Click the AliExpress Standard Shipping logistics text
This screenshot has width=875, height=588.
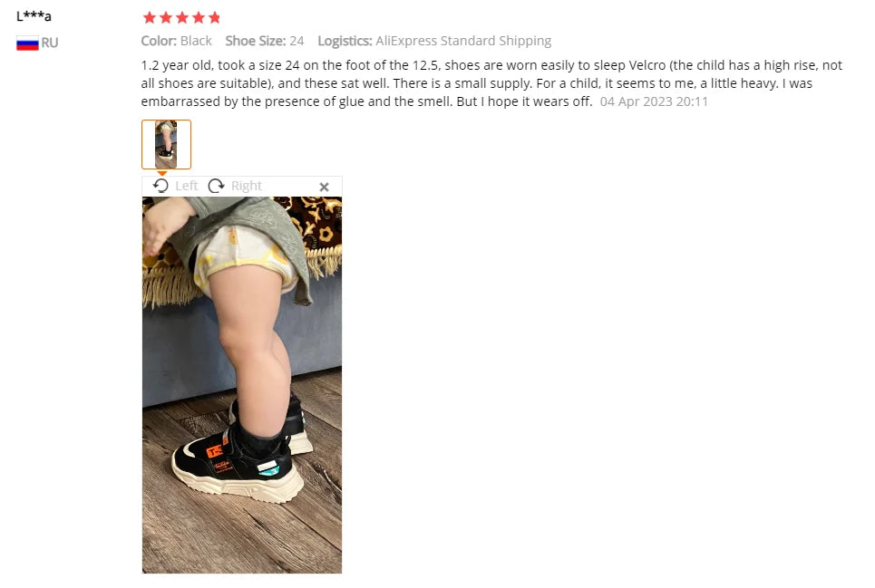[463, 41]
